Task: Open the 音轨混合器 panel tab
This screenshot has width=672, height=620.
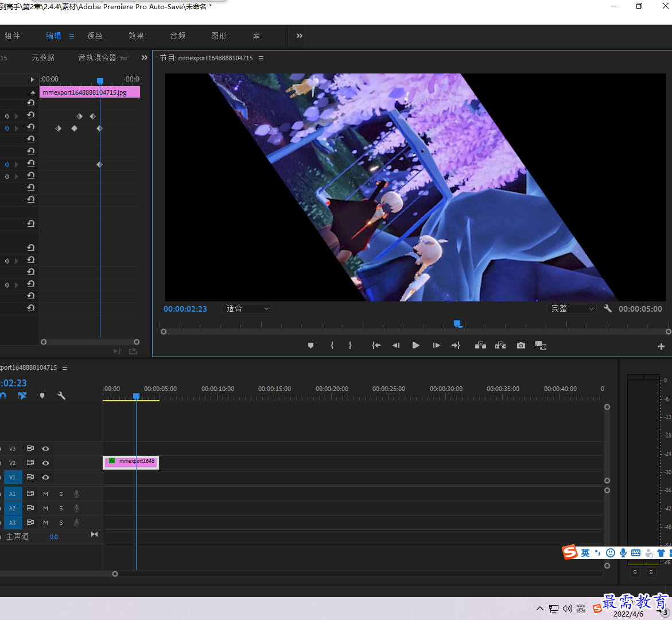Action: click(102, 57)
